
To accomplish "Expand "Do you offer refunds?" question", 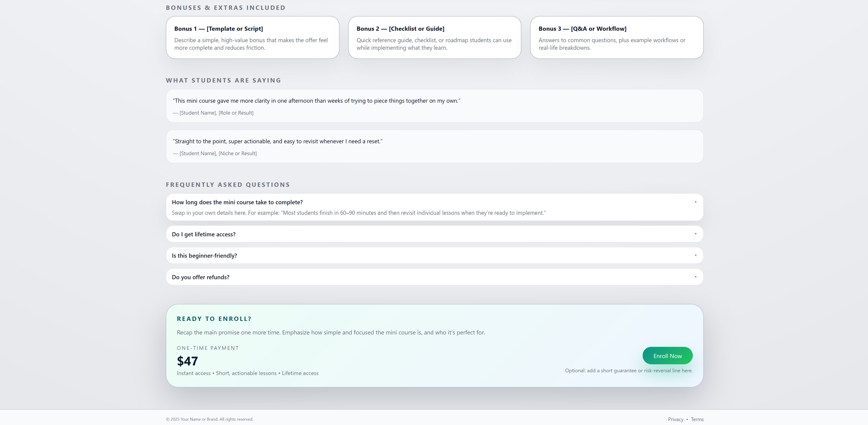I will click(x=200, y=277).
